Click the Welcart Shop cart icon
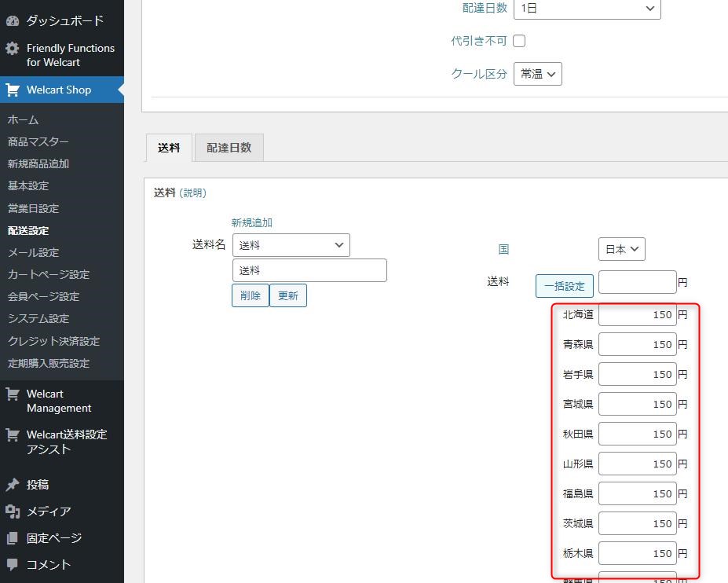The height and width of the screenshot is (583, 728). [13, 90]
